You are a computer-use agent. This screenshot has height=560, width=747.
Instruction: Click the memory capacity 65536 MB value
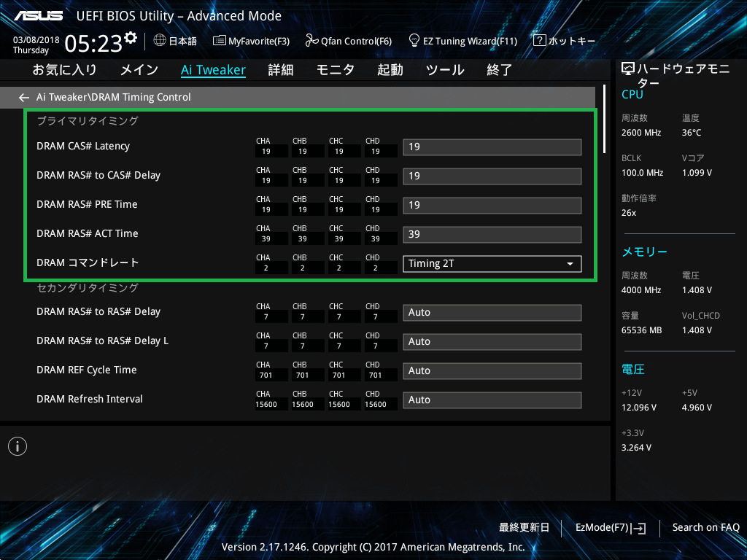pos(642,330)
